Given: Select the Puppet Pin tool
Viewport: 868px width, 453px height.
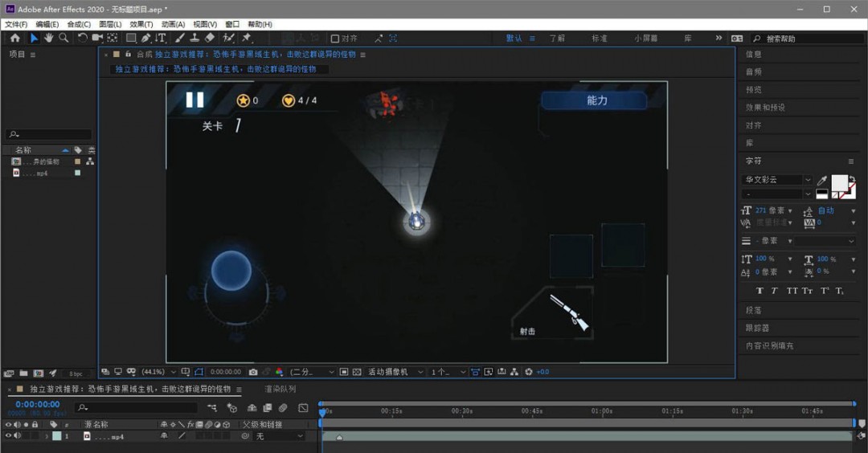Looking at the screenshot, I should pyautogui.click(x=246, y=38).
